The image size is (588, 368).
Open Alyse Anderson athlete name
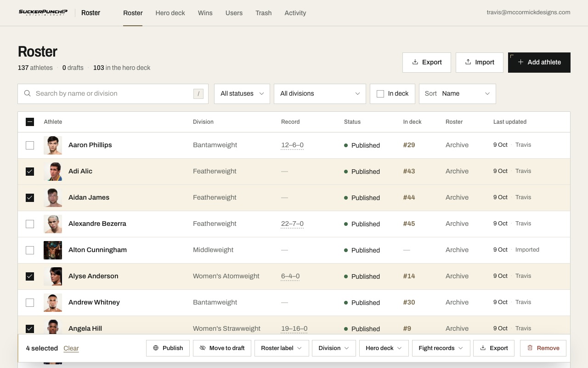click(x=93, y=276)
